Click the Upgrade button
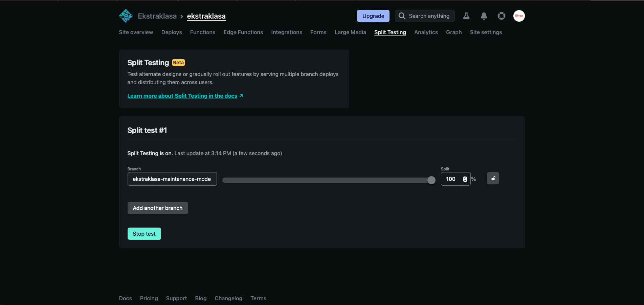Screen dimensions: 644x305 (x=373, y=16)
